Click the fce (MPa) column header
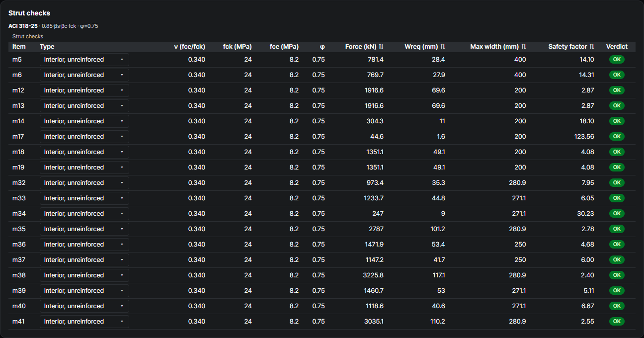Screen dimensions: 644x338 tap(284, 47)
